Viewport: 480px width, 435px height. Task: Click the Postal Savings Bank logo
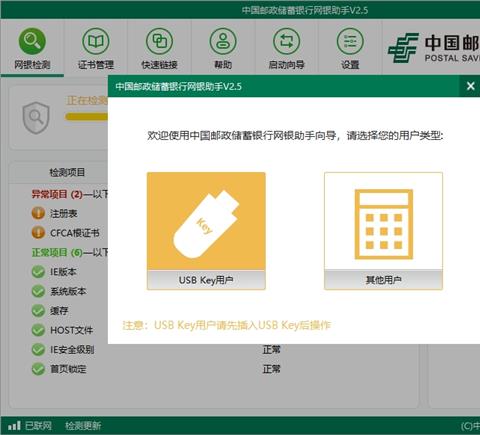(403, 47)
